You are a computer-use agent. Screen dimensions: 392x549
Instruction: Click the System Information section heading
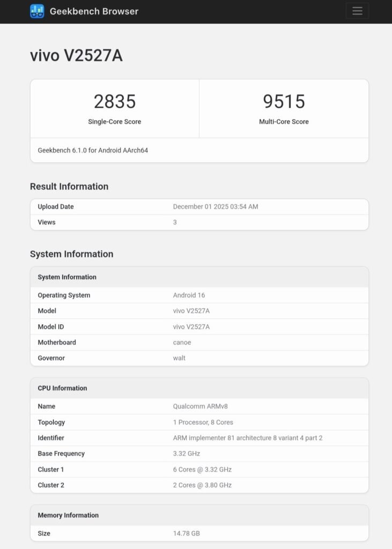pos(71,254)
